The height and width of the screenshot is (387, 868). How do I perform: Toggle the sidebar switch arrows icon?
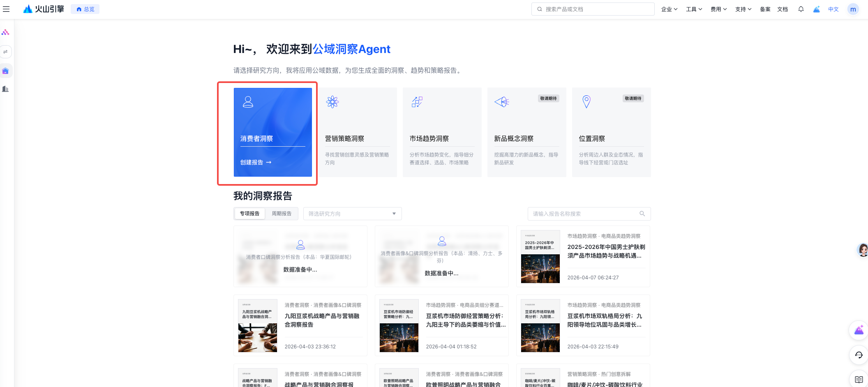[5, 52]
